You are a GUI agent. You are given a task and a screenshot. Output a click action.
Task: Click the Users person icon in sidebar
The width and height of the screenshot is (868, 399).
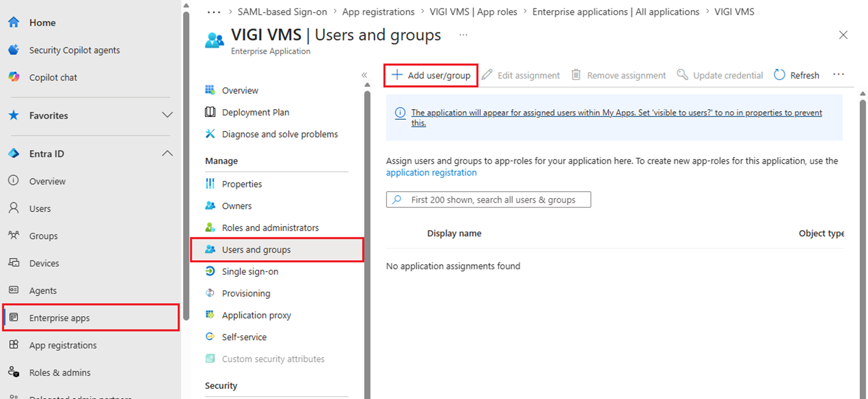(x=14, y=208)
